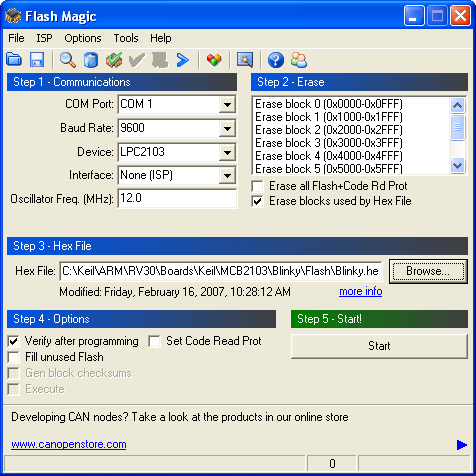
Task: Click the two people users toolbar icon
Action: 299,60
